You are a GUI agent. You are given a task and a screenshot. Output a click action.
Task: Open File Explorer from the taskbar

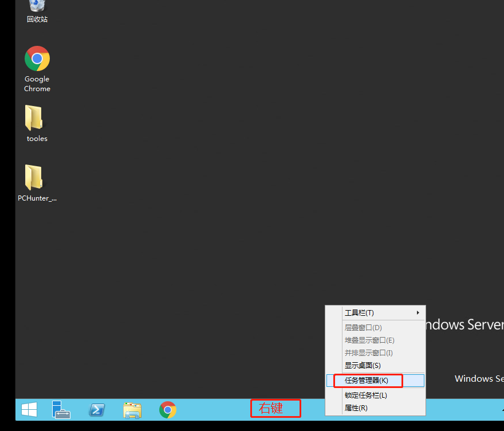[x=132, y=410]
